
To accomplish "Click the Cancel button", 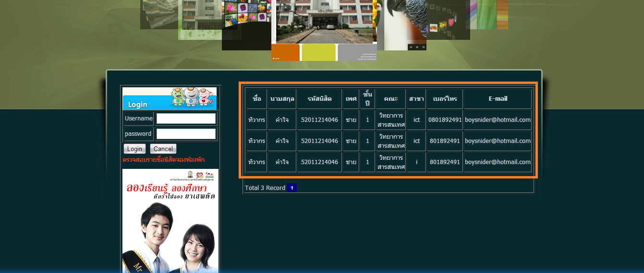I will [163, 149].
